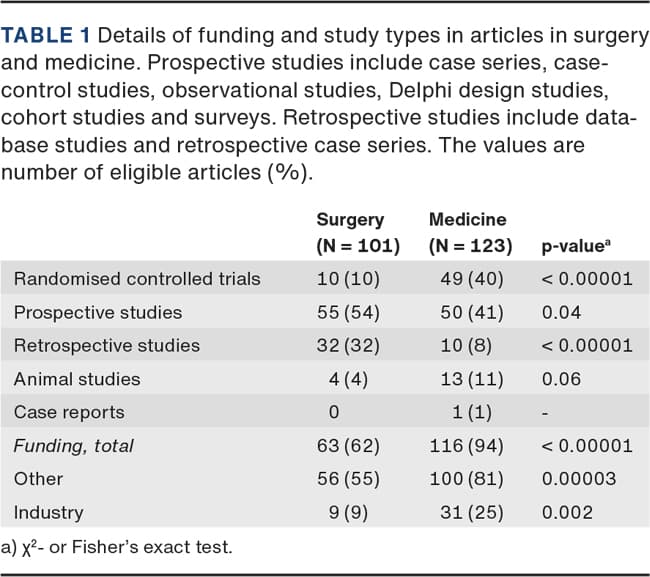Select the Prospective studies row label
The height and width of the screenshot is (577, 650).
click(x=98, y=312)
